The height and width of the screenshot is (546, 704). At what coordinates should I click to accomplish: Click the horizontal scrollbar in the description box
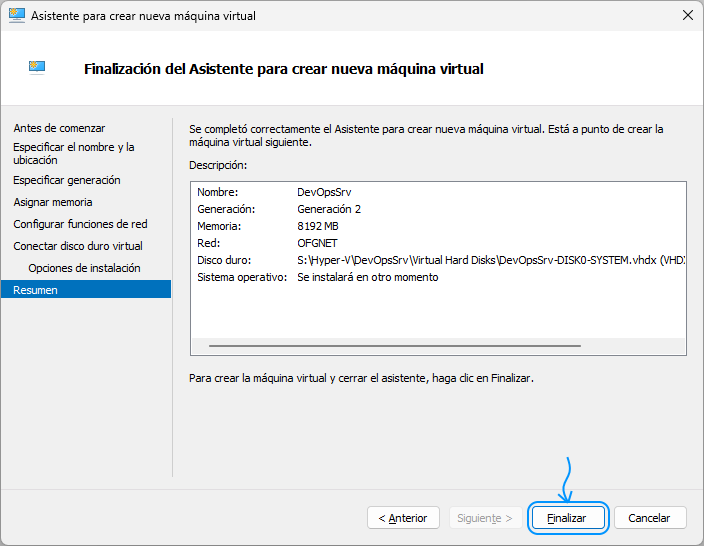point(395,346)
